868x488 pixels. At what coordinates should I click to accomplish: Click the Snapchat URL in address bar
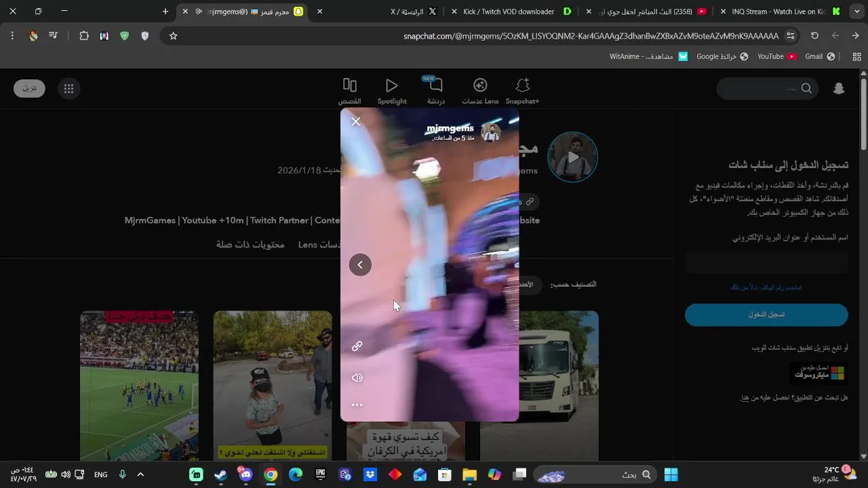(x=591, y=36)
